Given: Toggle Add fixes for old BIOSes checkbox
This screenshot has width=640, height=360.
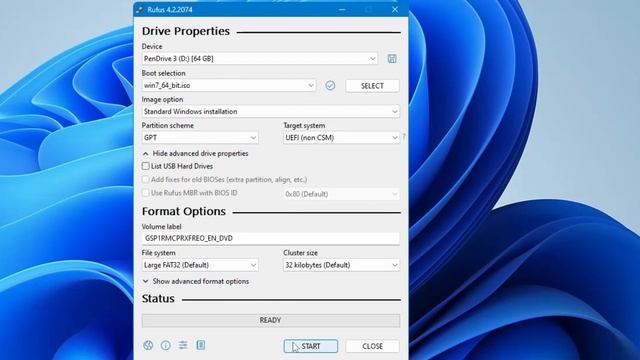Looking at the screenshot, I should point(146,179).
